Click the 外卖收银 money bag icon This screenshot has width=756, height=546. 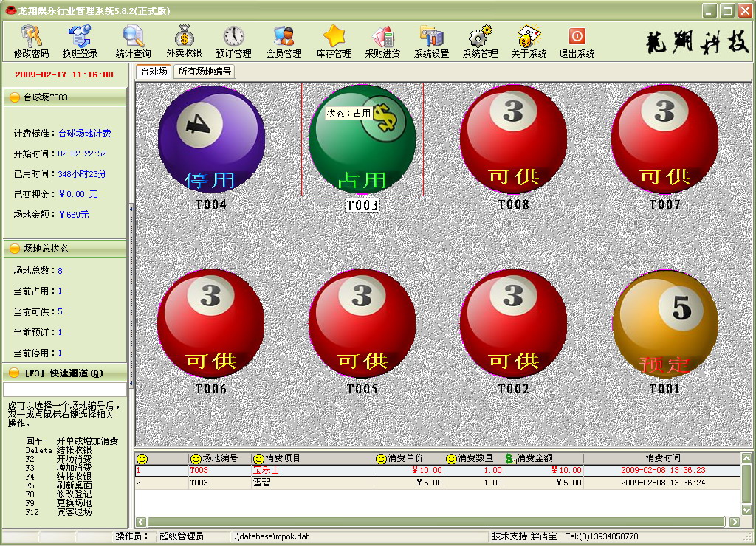[184, 41]
